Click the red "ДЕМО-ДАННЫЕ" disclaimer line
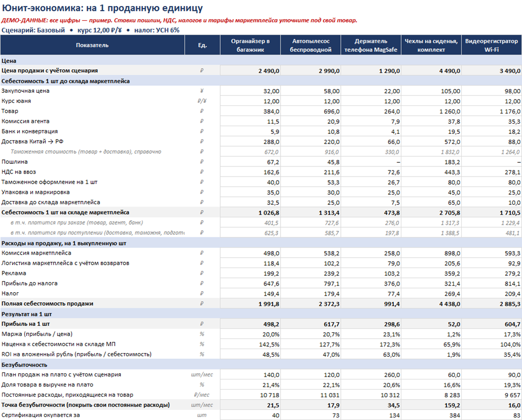Screen dimensions: 522x420 click(x=179, y=20)
